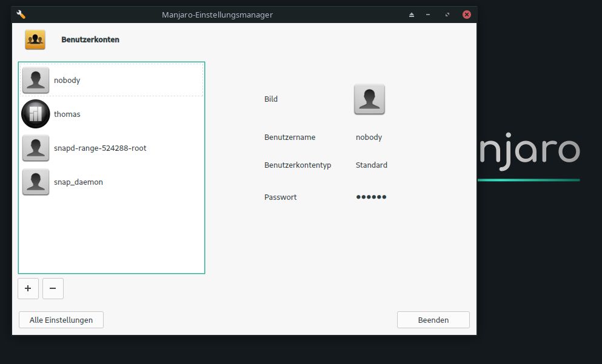Change Benutzerkontentyp value Standard
Image resolution: width=602 pixels, height=364 pixels.
[371, 165]
